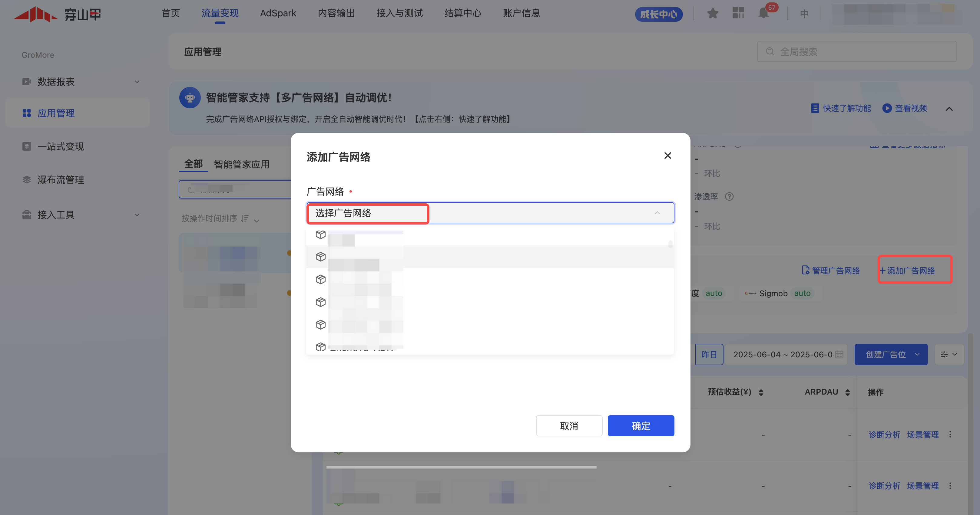Select the 智能管家应用 tab
Image resolution: width=980 pixels, height=515 pixels.
242,164
